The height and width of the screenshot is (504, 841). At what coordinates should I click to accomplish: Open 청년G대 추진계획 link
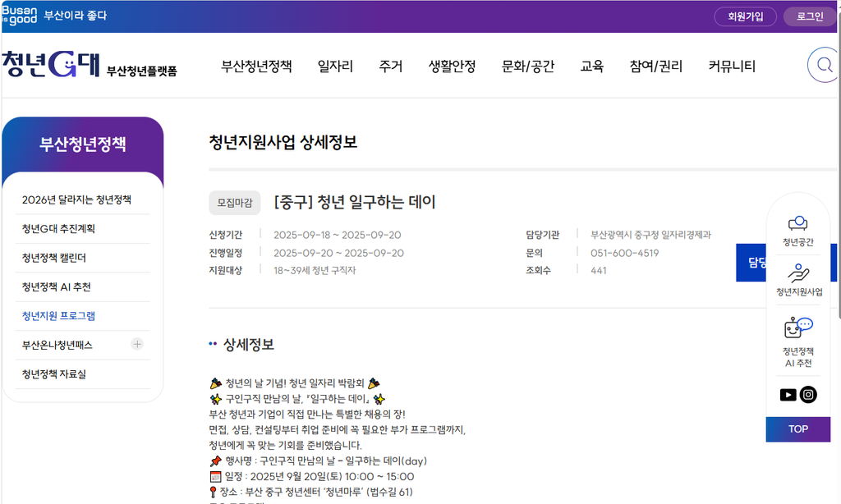pos(58,228)
